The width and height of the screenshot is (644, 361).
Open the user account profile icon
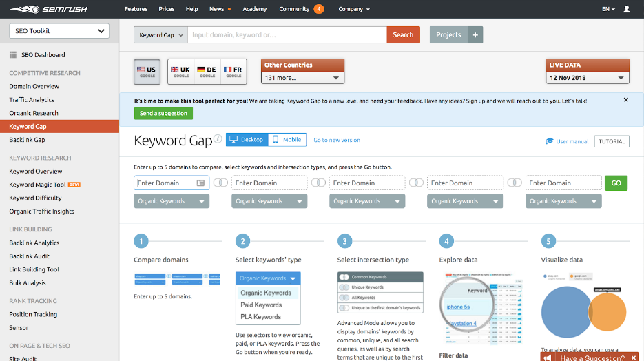[626, 10]
